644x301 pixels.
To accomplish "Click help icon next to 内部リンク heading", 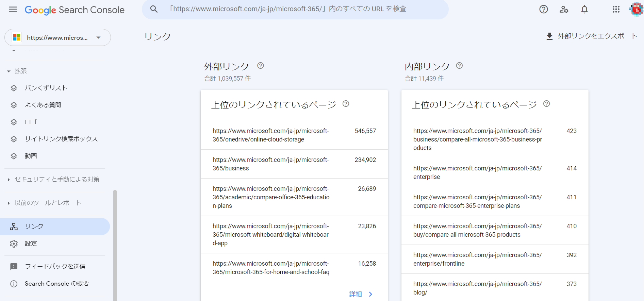I will 459,66.
